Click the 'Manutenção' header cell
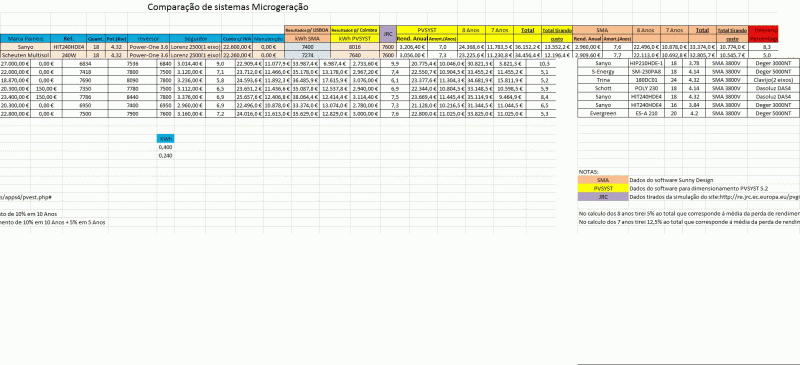Viewport: 800px width, 365px height. pos(268,38)
